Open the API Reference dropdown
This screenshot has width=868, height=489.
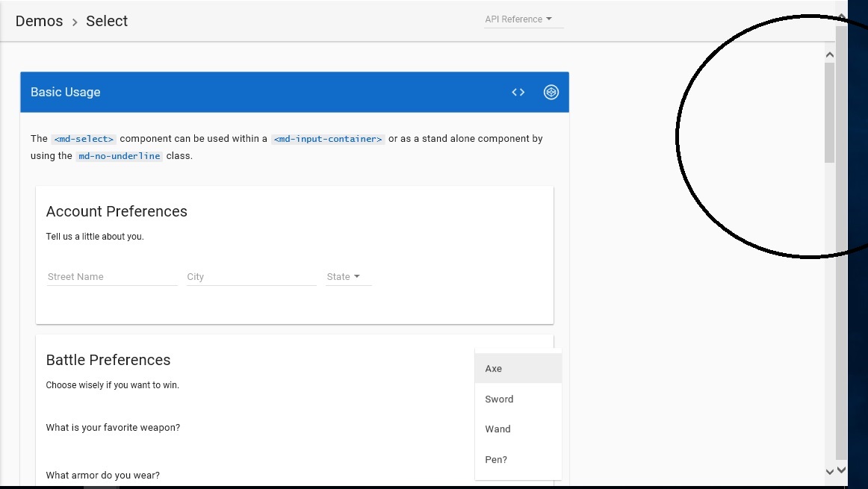click(x=523, y=19)
